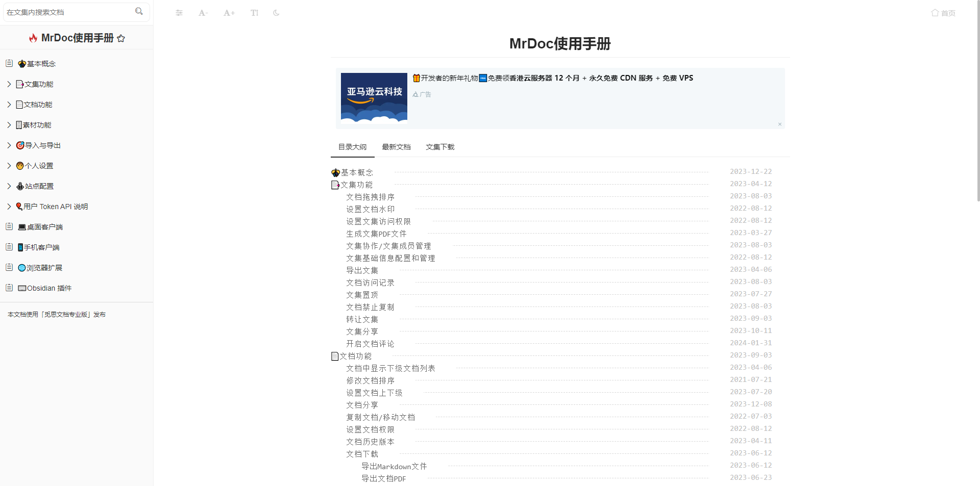The height and width of the screenshot is (486, 980).
Task: Open 文档访问记录 outline entry
Action: [371, 283]
